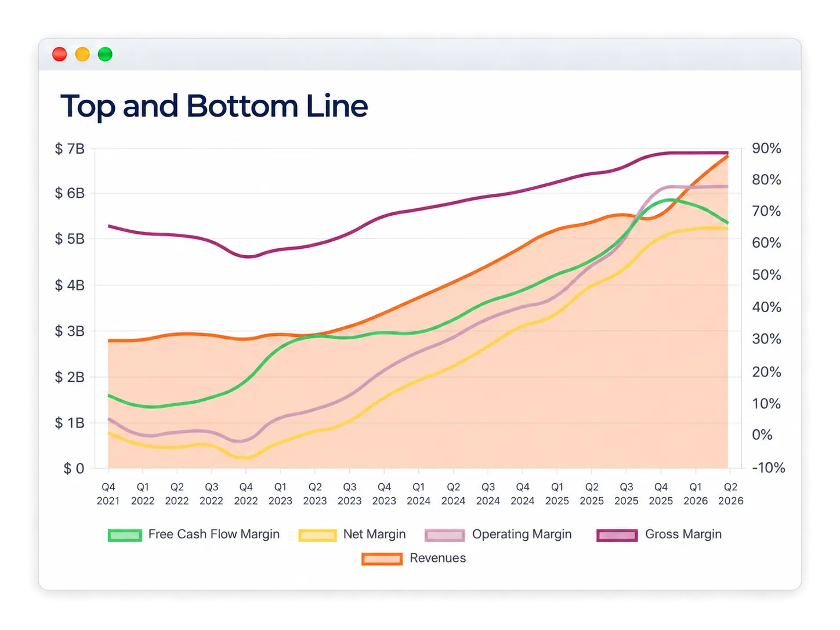Click the $ 1B left axis label
The width and height of the screenshot is (840, 630).
[x=70, y=423]
